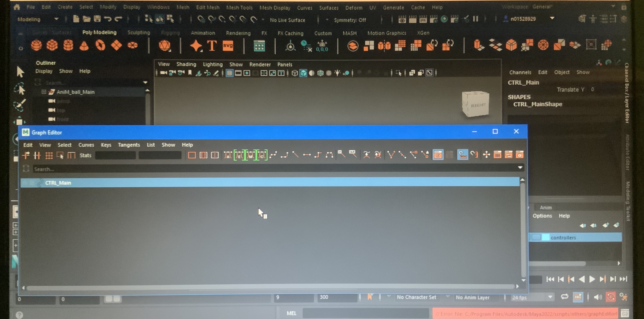644x319 pixels.
Task: Toggle the controllers panel visibility
Action: point(534,237)
